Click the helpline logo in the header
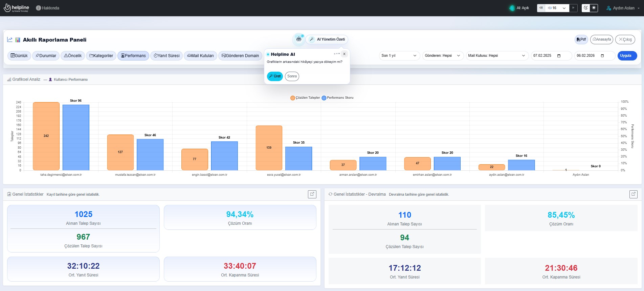The width and height of the screenshot is (644, 291). coord(16,8)
